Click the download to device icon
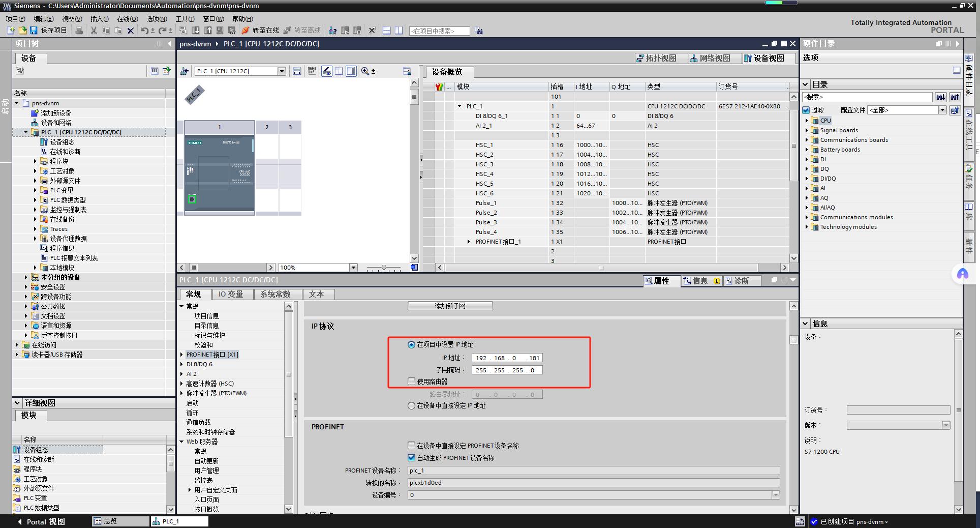The width and height of the screenshot is (980, 528). pos(196,31)
